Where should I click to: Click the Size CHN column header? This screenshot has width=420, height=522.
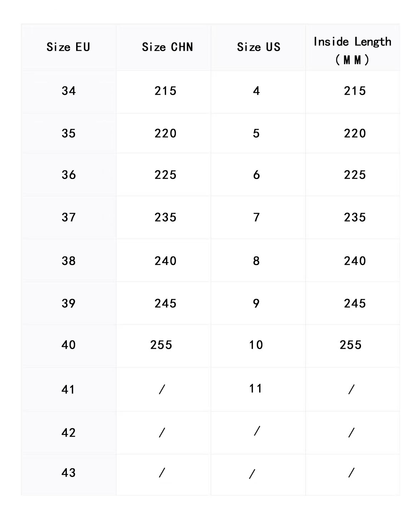(167, 47)
